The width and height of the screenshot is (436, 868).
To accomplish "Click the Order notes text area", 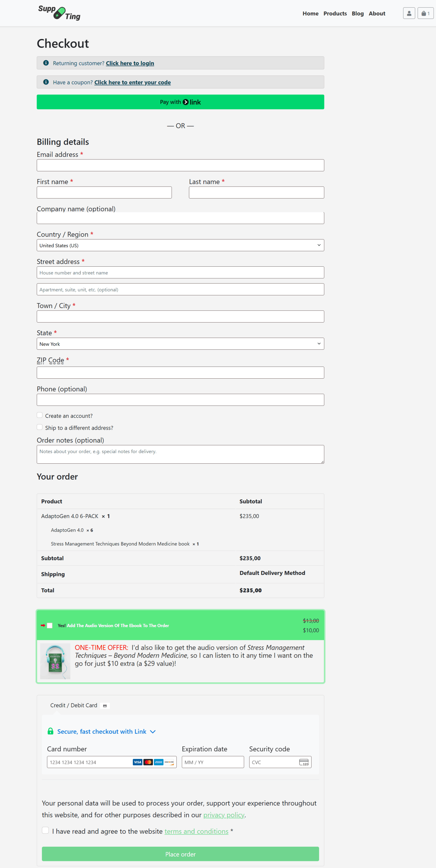I will (180, 454).
